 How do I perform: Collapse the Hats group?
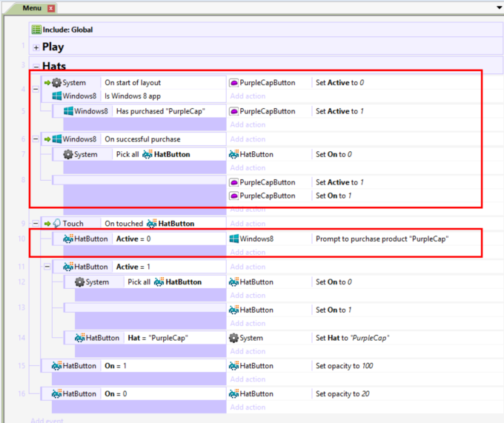[36, 67]
